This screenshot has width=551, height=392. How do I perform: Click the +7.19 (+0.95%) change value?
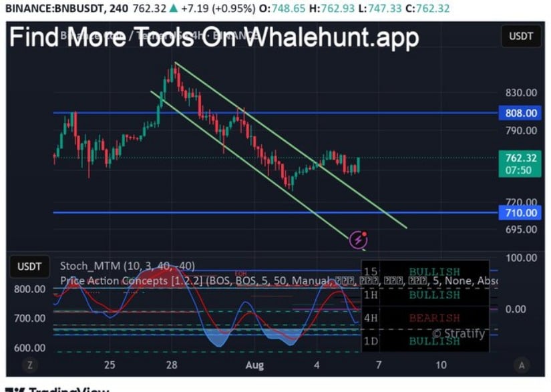click(218, 8)
